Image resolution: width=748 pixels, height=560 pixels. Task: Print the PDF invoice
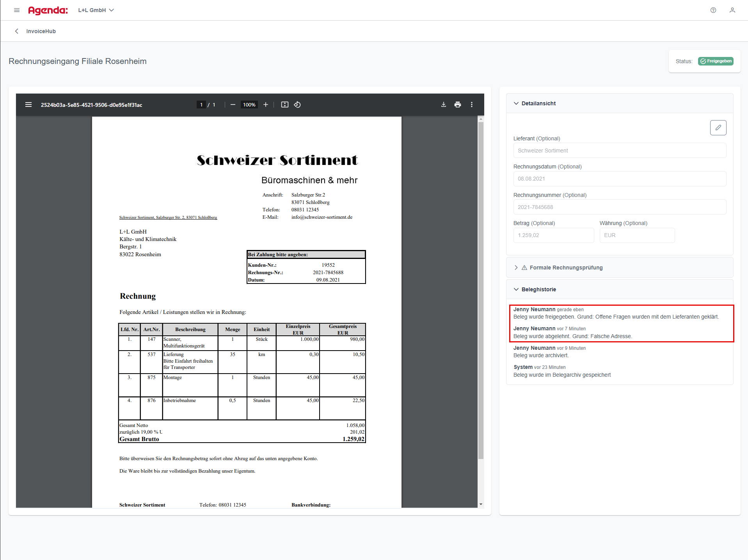[458, 105]
